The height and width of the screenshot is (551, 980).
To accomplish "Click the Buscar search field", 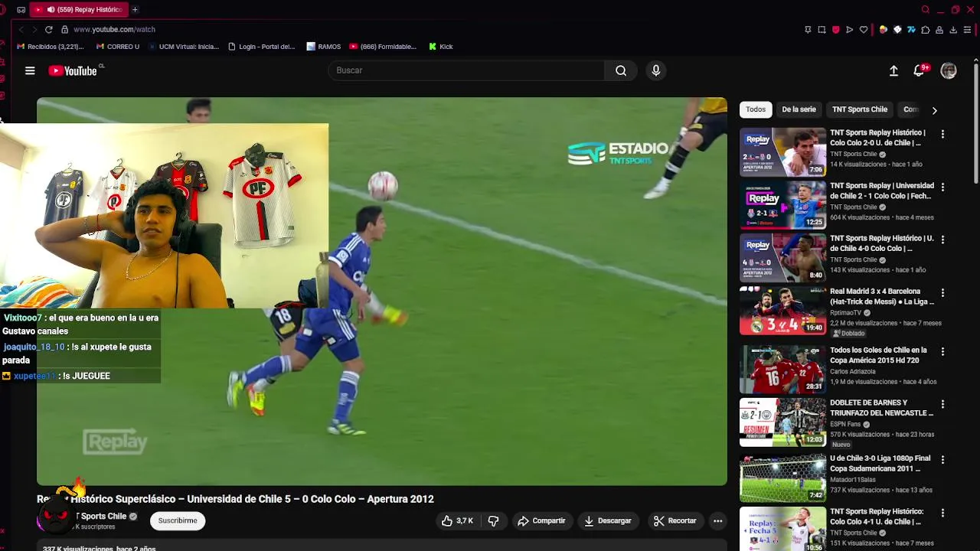I will [465, 70].
